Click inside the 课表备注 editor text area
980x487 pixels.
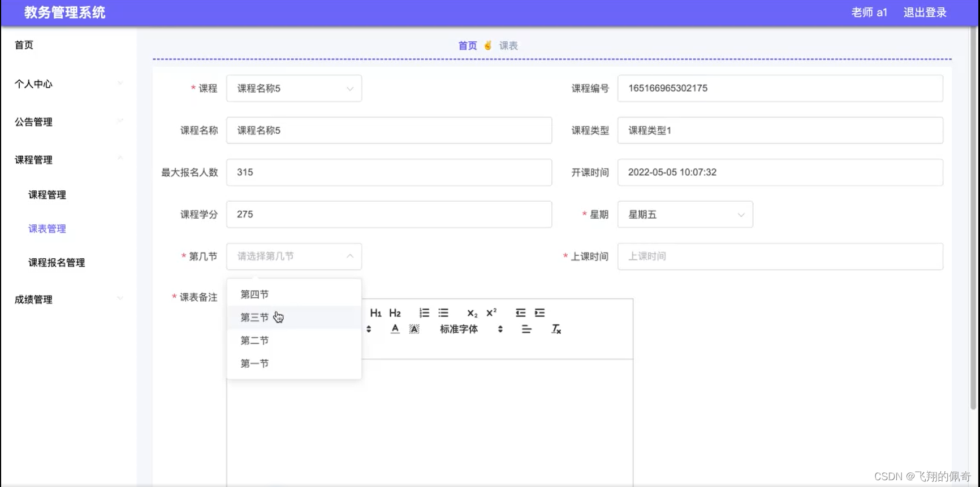tap(430, 424)
